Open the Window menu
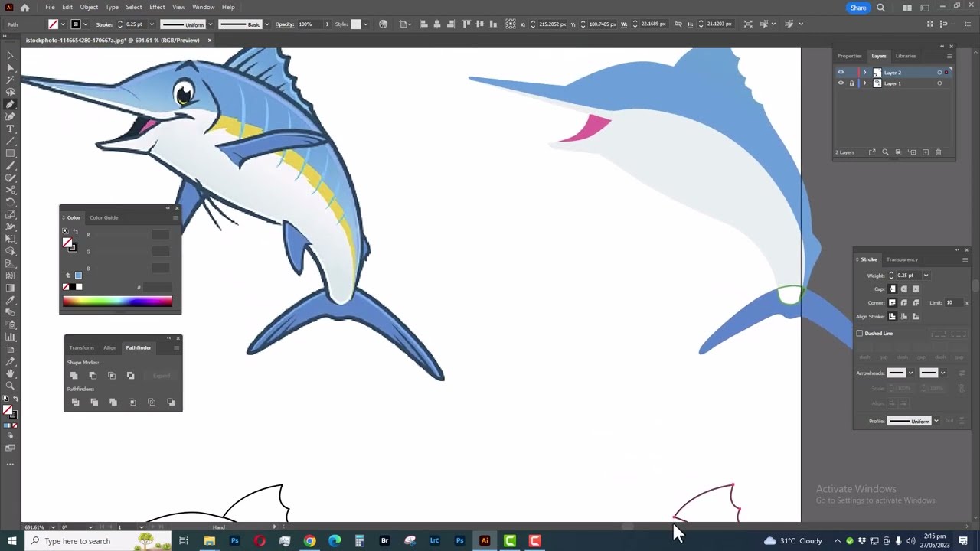The width and height of the screenshot is (980, 551). pos(203,8)
